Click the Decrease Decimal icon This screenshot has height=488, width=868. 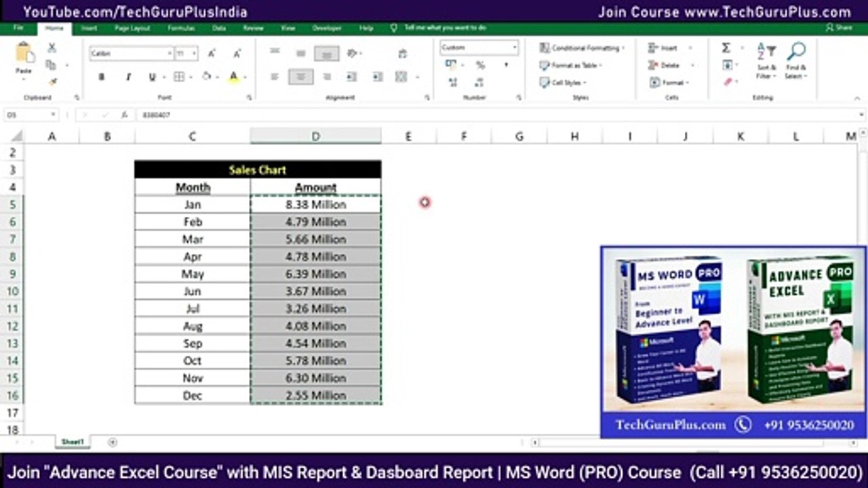coord(479,82)
